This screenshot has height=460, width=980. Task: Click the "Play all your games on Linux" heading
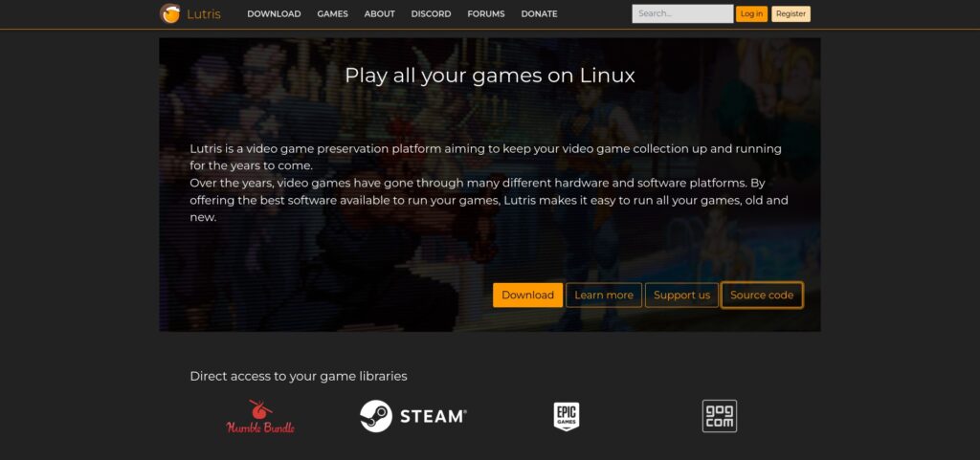(489, 75)
